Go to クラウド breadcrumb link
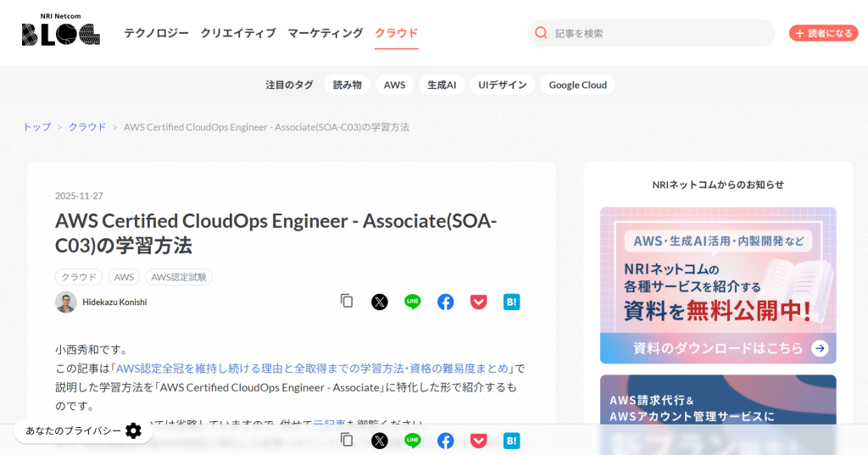The image size is (868, 455). (x=87, y=127)
